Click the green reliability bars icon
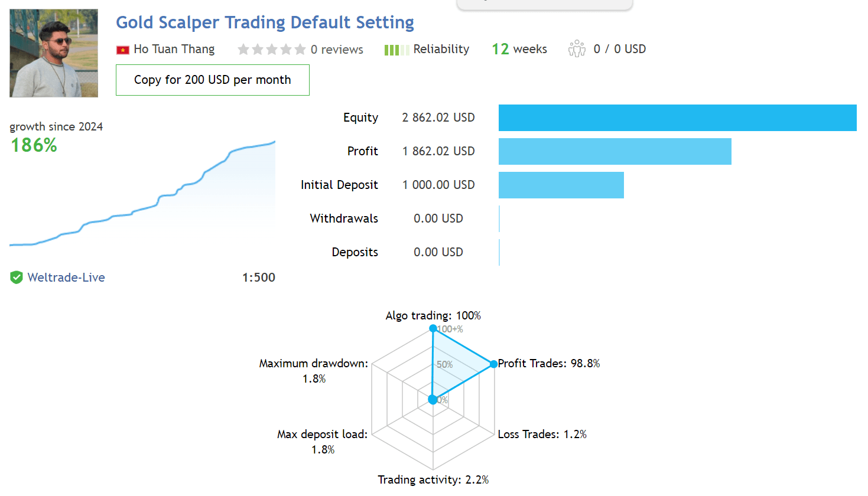Image resolution: width=868 pixels, height=496 pixels. tap(396, 50)
